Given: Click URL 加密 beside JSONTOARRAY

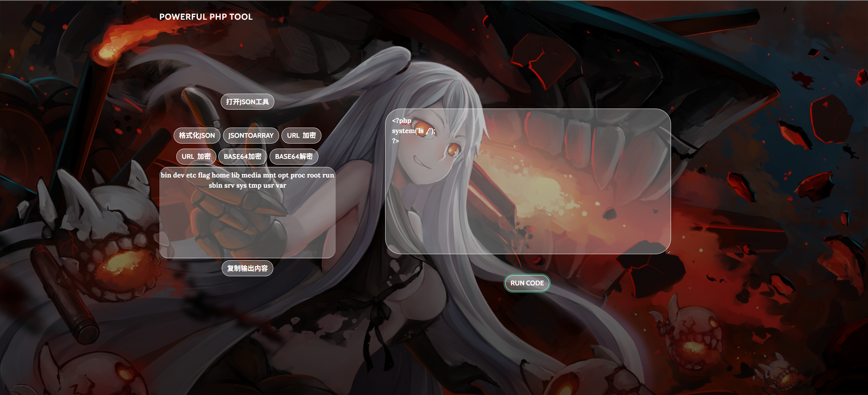Looking at the screenshot, I should [x=301, y=135].
